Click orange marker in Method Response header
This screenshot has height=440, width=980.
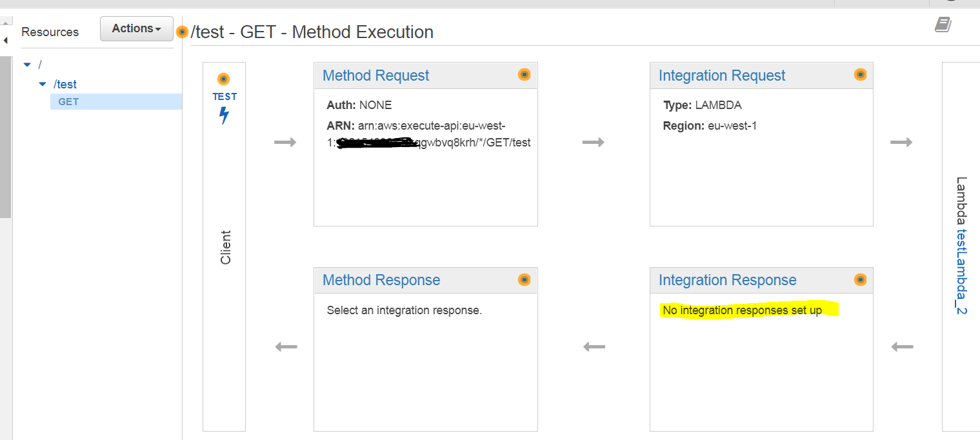click(525, 280)
